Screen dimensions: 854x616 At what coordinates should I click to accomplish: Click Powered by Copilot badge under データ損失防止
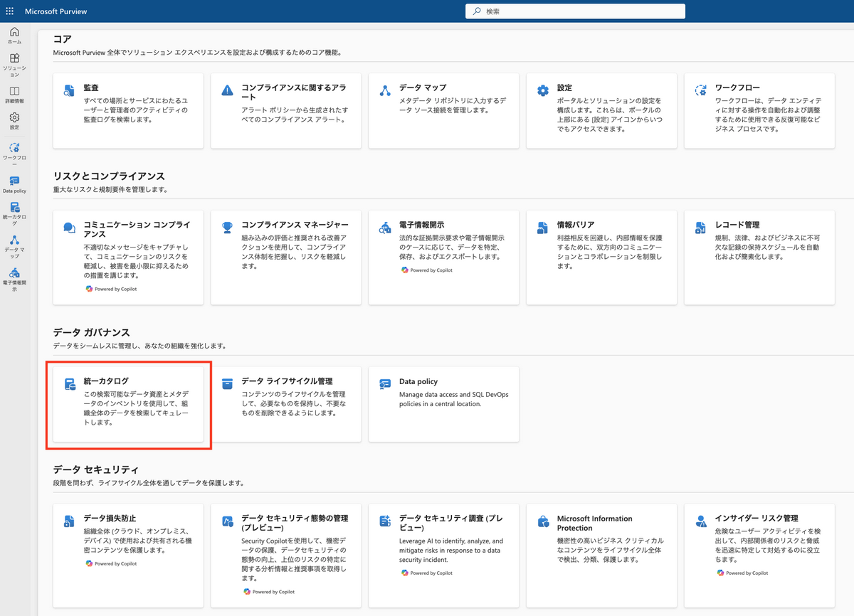tap(111, 563)
